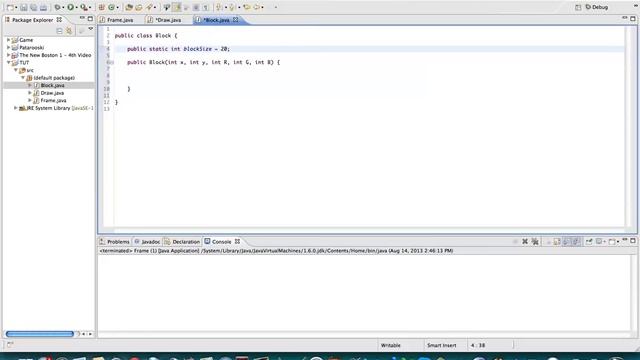Viewport: 640px width, 360px height.
Task: Collapse the src folder node
Action: click(x=16, y=70)
